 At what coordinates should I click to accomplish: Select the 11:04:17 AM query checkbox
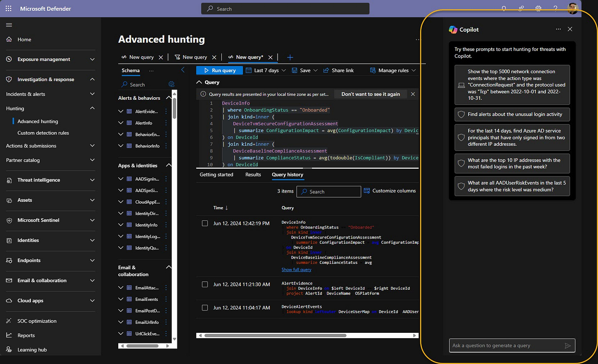[205, 307]
